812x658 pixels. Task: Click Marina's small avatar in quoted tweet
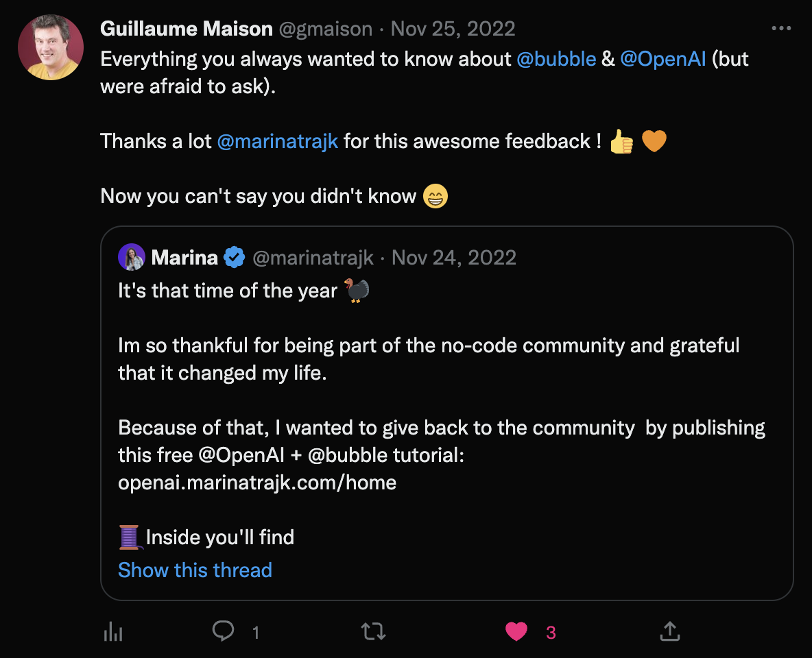tap(132, 258)
